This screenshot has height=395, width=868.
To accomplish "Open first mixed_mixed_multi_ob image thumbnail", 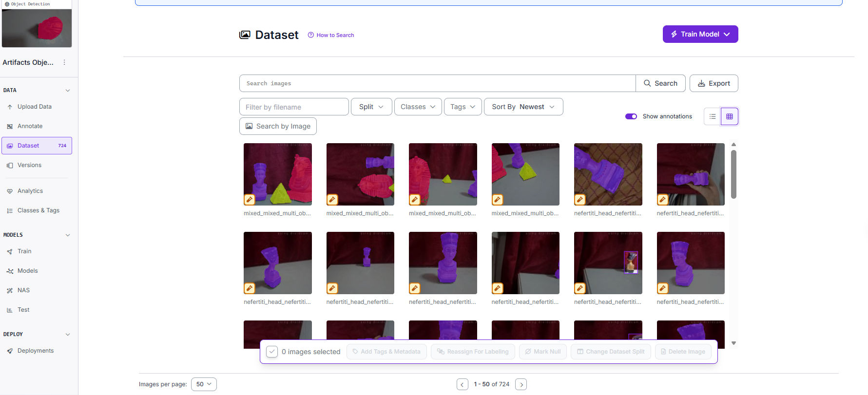I will point(278,174).
